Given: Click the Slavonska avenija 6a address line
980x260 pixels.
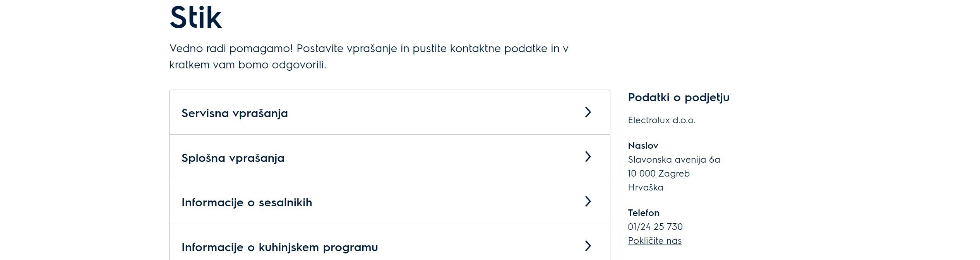Looking at the screenshot, I should click(x=674, y=160).
